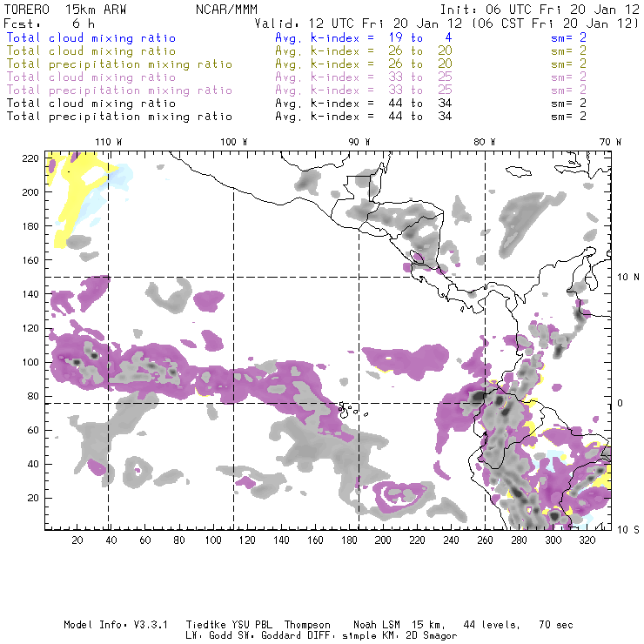Click the blue sm= 2 smoothing value
The width and height of the screenshot is (644, 644).
pyautogui.click(x=568, y=37)
